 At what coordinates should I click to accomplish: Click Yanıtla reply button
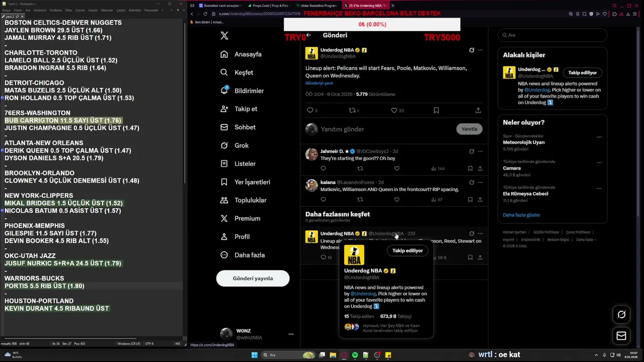pos(469,129)
